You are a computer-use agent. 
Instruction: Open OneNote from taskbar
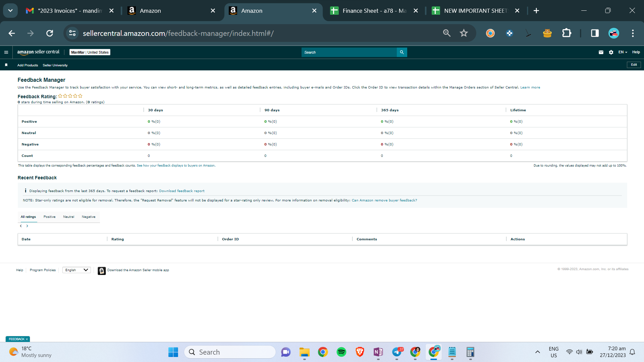(x=378, y=352)
